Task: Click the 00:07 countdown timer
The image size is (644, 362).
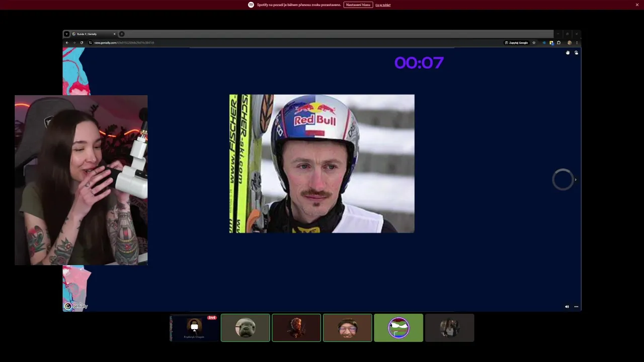Action: [x=419, y=63]
